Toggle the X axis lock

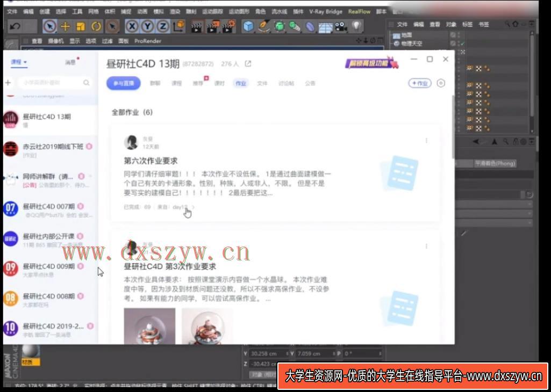coord(132,26)
